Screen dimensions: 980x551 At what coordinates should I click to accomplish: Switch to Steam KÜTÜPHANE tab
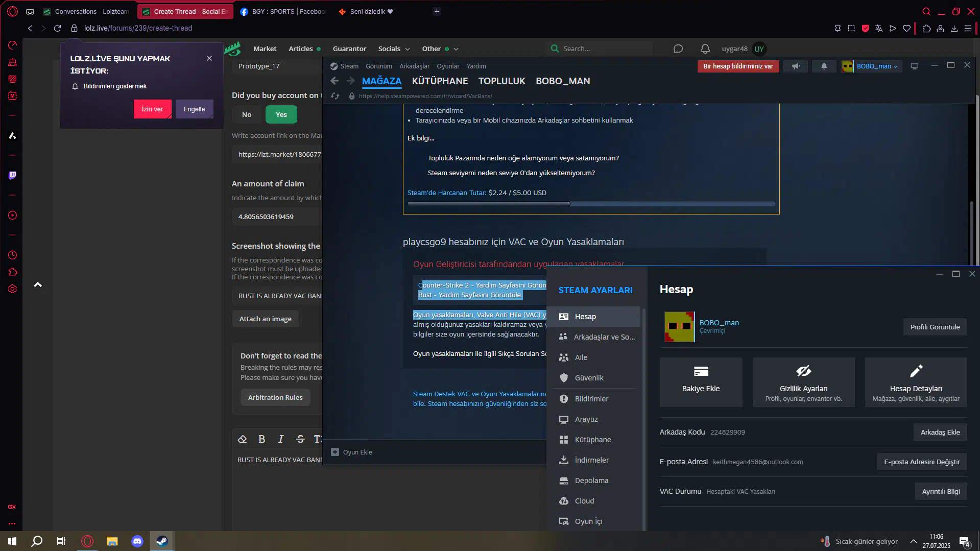click(x=440, y=81)
